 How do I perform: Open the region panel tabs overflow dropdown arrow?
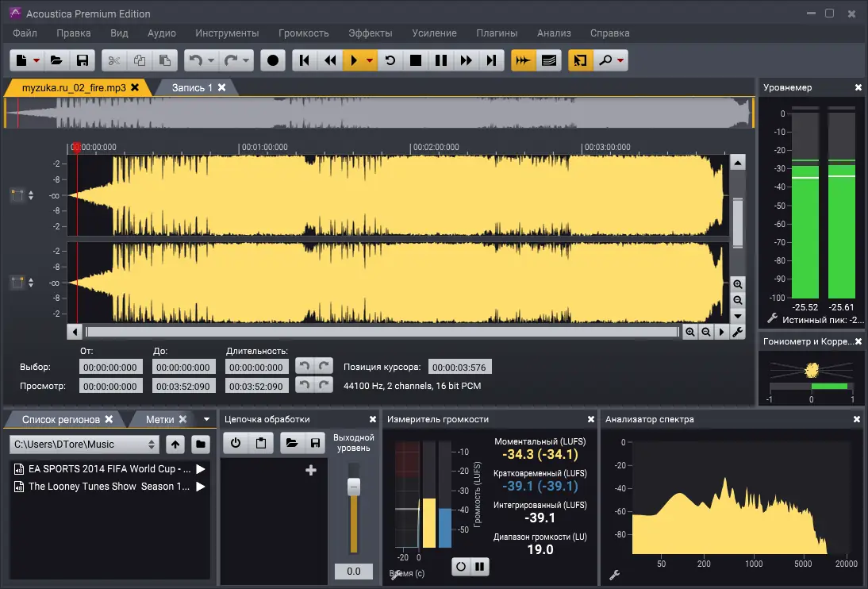(x=206, y=419)
